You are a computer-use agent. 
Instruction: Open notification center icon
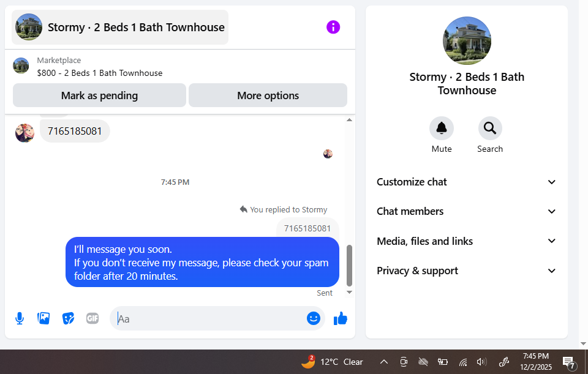click(569, 362)
